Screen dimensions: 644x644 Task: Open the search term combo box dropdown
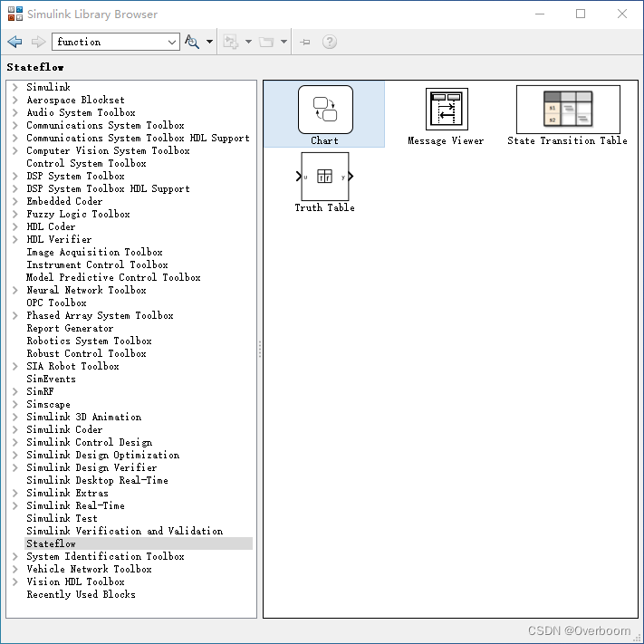click(x=172, y=42)
